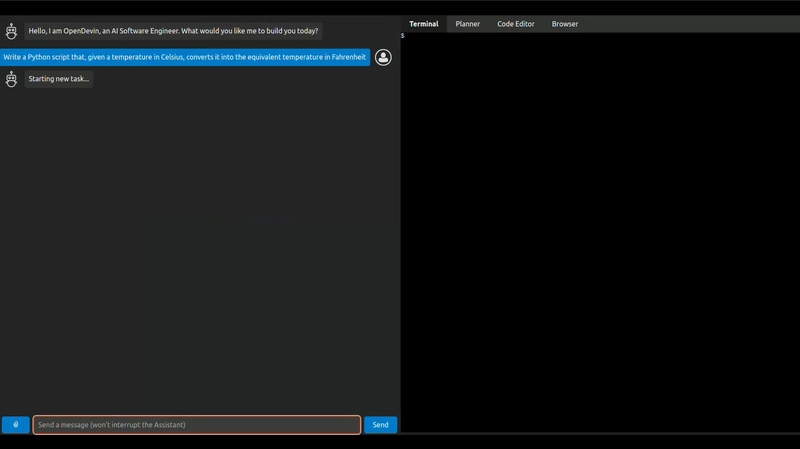
Task: Click the user profile avatar icon
Action: coord(383,57)
